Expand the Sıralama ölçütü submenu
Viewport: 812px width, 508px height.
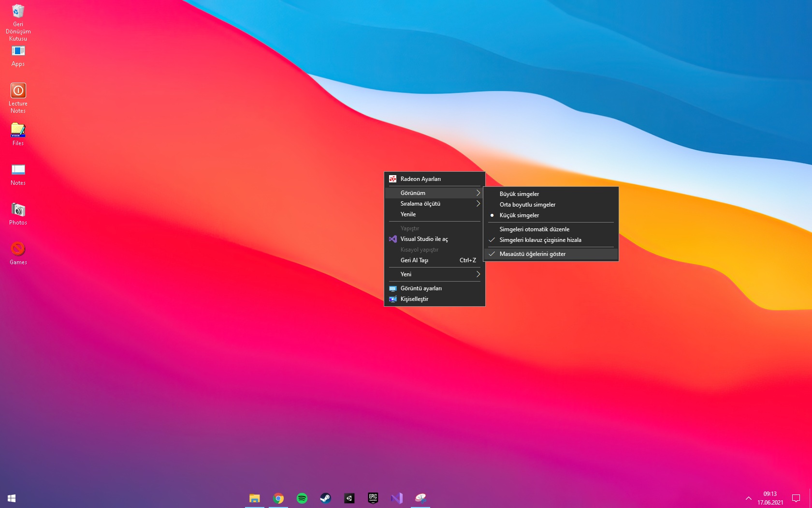[435, 204]
